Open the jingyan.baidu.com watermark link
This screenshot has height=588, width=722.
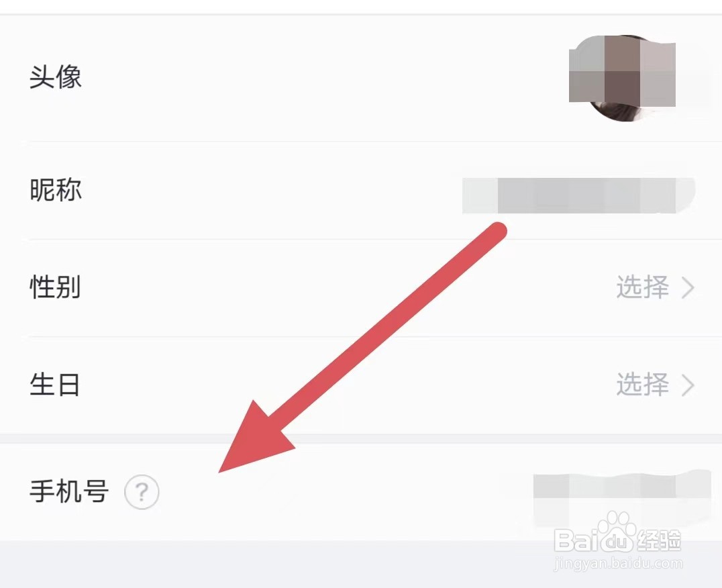(619, 562)
